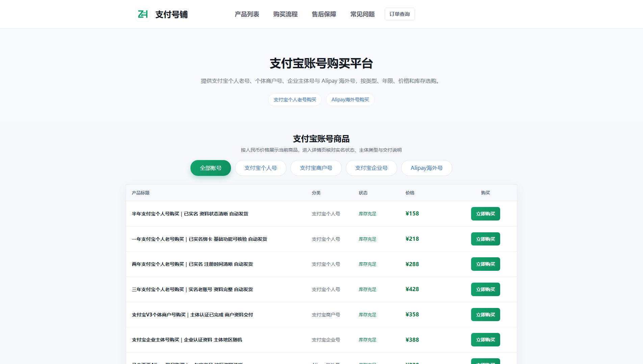643x364 pixels.
Task: Open the 两年支付宝个人老号购买 product title
Action: (x=192, y=264)
